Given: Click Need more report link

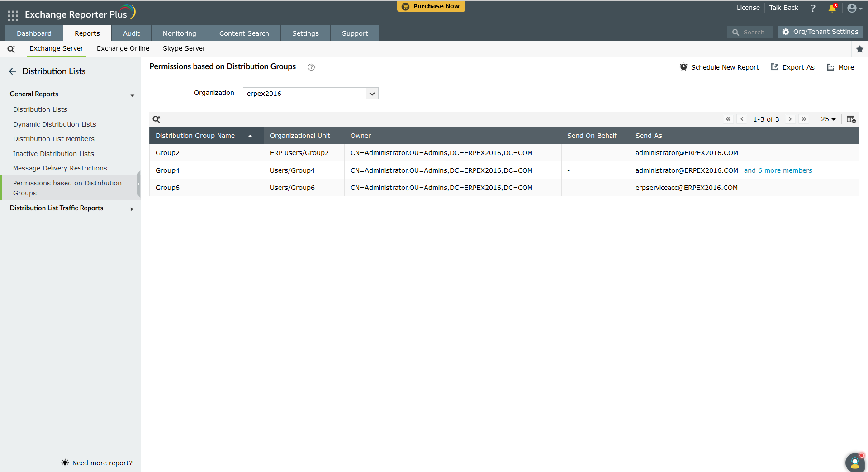Looking at the screenshot, I should point(97,463).
